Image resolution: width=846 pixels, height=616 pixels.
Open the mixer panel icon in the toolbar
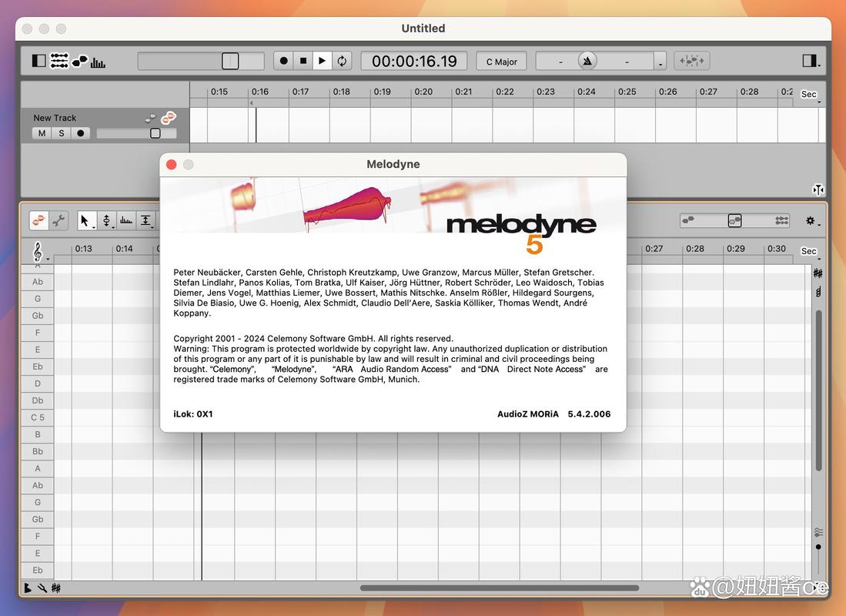point(58,60)
